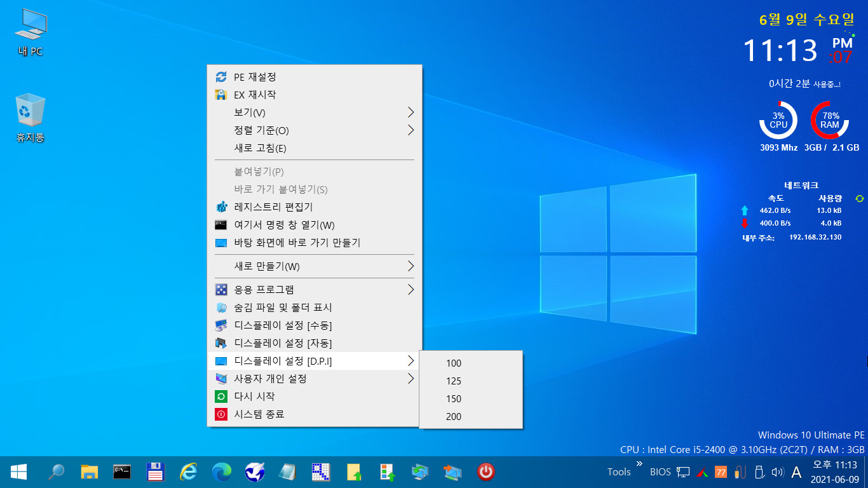Set DPI to 100 in submenu
The width and height of the screenshot is (868, 488).
[x=471, y=363]
